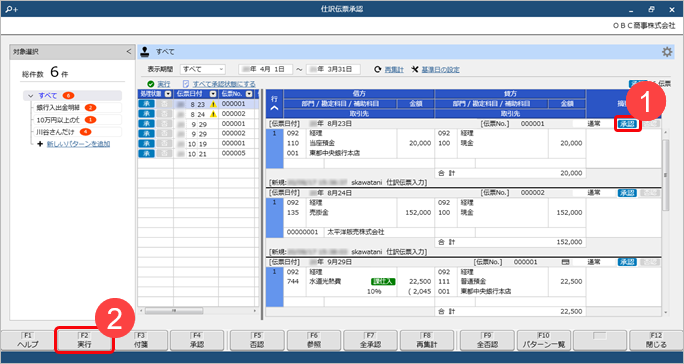This screenshot has width=684, height=364.
Task: Click the F12 閉じる button
Action: (x=656, y=340)
